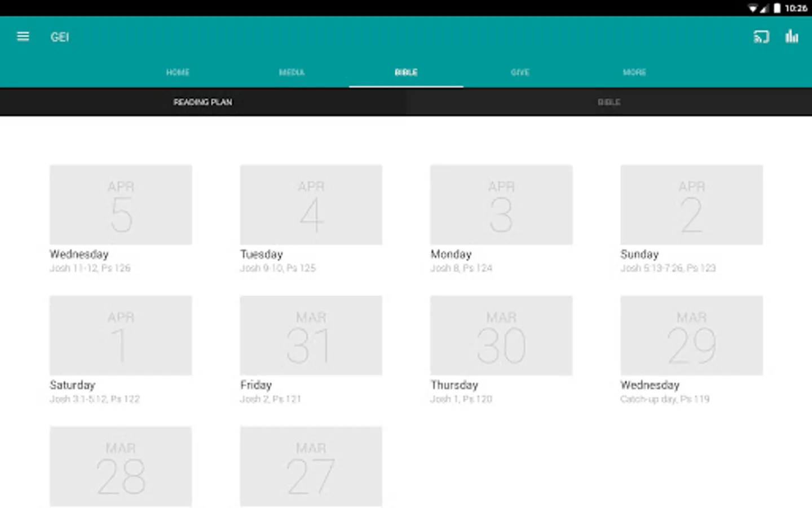Tap 'Josh 2, Ps 121' passage text
Image resolution: width=812 pixels, height=508 pixels.
271,399
